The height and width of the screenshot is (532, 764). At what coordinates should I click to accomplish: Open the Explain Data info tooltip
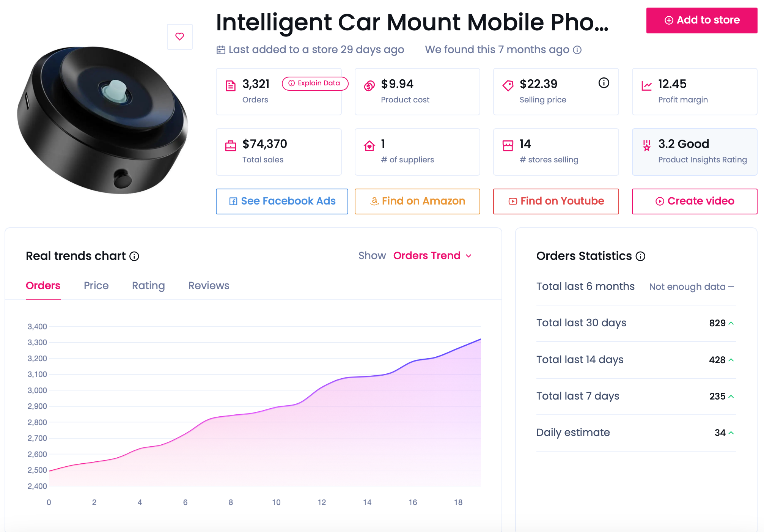[313, 83]
